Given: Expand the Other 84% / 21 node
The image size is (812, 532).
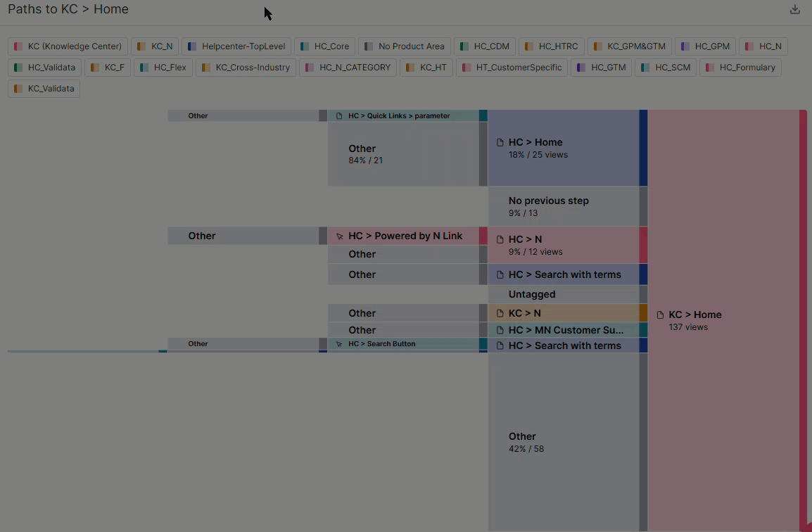Looking at the screenshot, I should click(403, 154).
